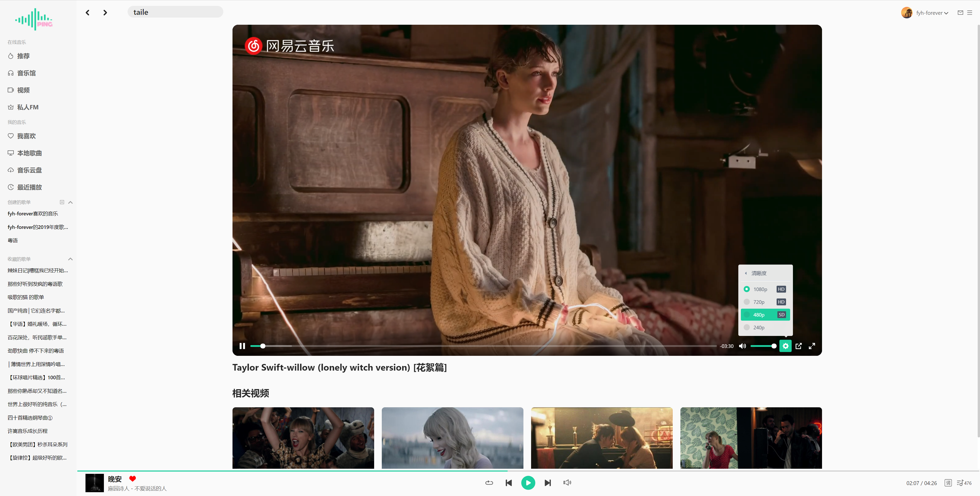Pause the video with the pause icon

pyautogui.click(x=242, y=346)
